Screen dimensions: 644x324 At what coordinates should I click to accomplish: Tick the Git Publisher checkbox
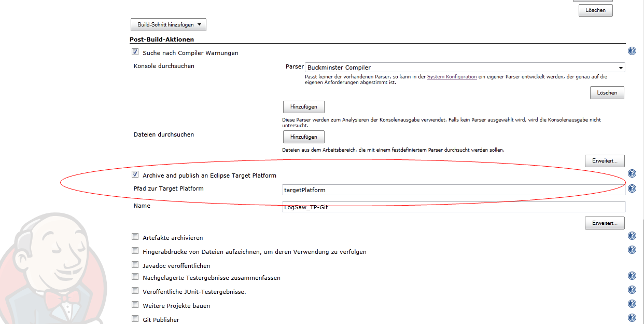click(x=135, y=319)
